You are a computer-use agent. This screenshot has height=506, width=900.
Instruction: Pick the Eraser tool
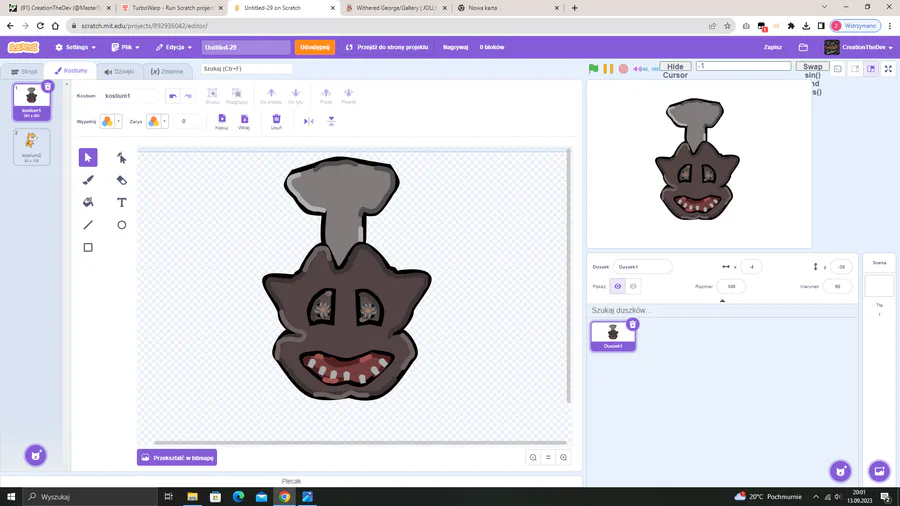coord(122,180)
